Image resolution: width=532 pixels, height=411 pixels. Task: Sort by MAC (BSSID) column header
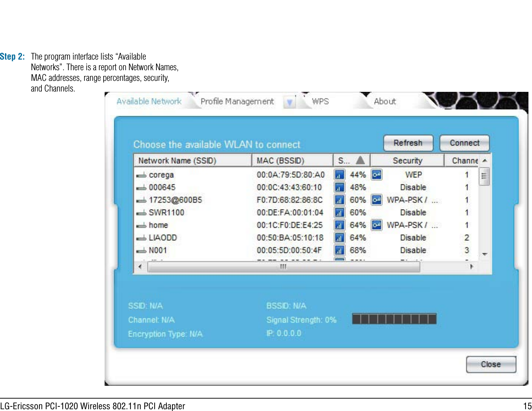pos(293,161)
